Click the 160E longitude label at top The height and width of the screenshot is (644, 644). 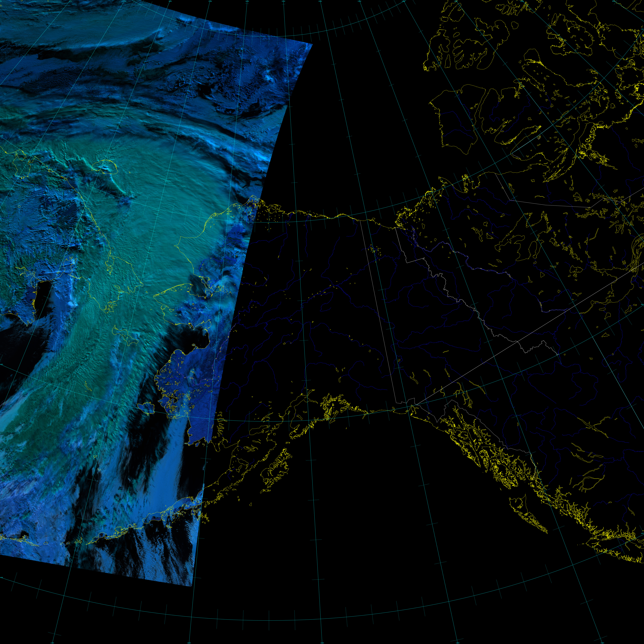(70, 1)
